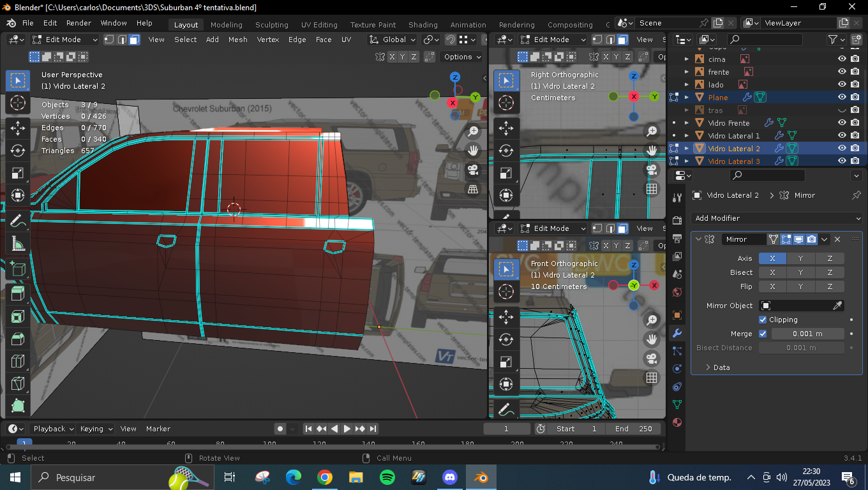The width and height of the screenshot is (868, 490).
Task: Collapse the Mirror modifier panel
Action: pyautogui.click(x=698, y=239)
